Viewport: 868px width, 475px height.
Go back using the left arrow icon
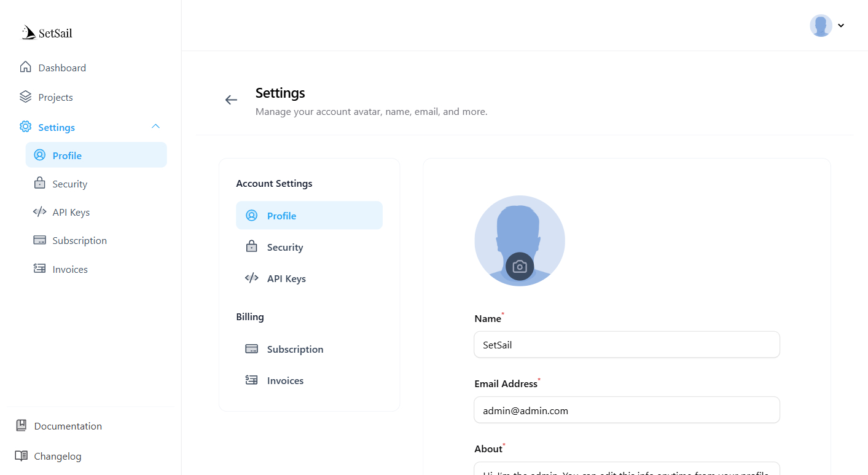click(231, 100)
